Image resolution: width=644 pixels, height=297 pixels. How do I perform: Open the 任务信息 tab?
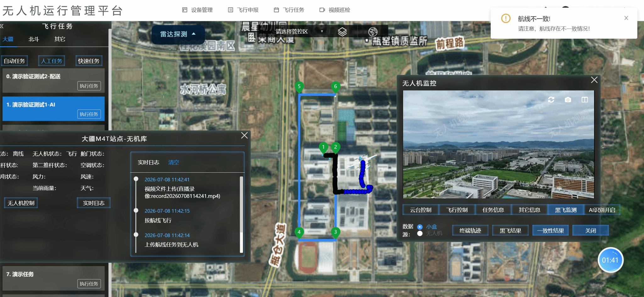(493, 210)
